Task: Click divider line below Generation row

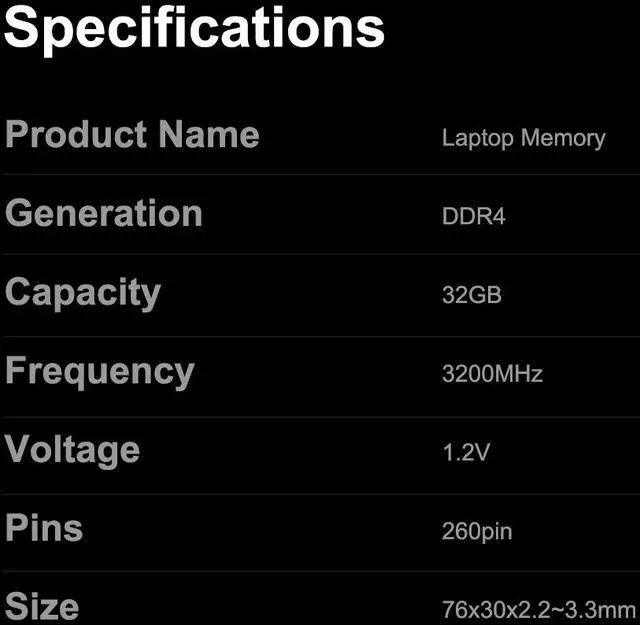Action: click(320, 254)
